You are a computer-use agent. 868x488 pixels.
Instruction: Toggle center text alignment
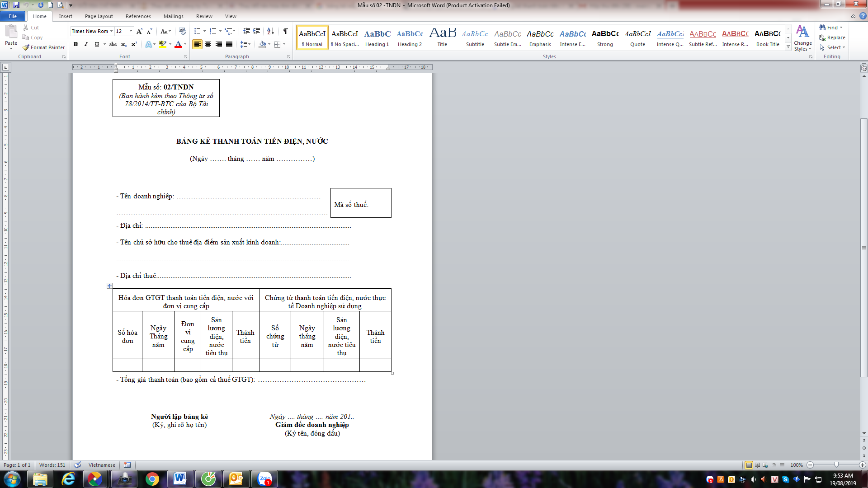208,44
